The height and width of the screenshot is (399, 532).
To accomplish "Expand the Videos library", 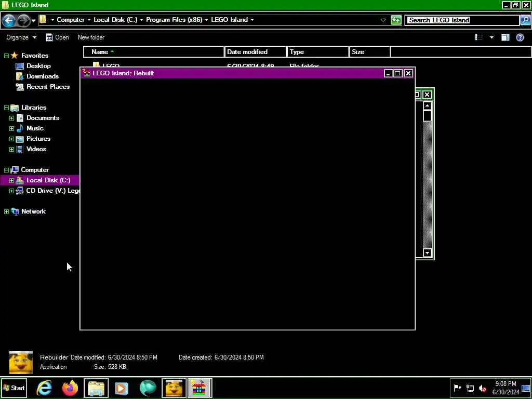I will pyautogui.click(x=11, y=149).
